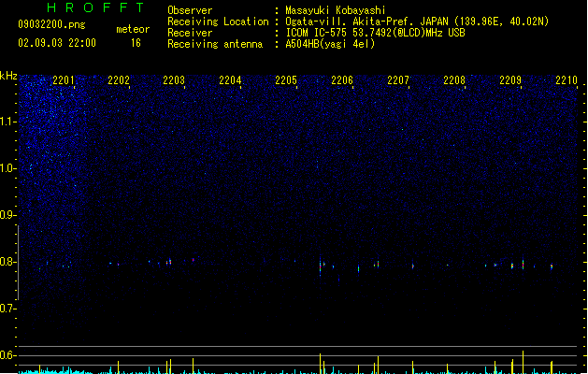Click the 0.8 kHz axis label
The image size is (588, 374).
click(8, 262)
